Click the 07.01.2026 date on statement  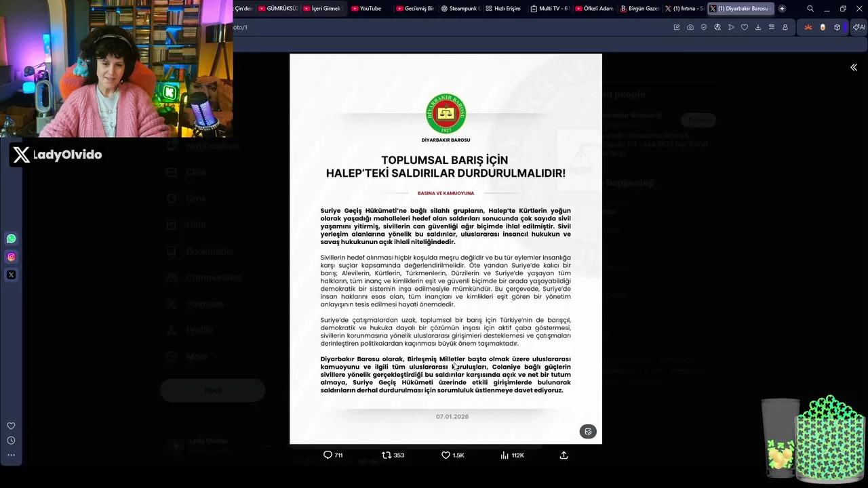click(x=452, y=417)
